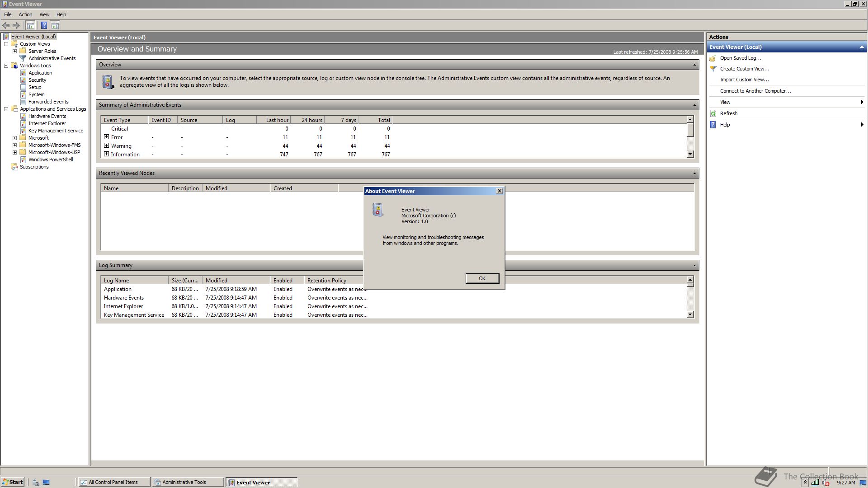868x488 pixels.
Task: Collapse the Overview section
Action: pyautogui.click(x=694, y=65)
